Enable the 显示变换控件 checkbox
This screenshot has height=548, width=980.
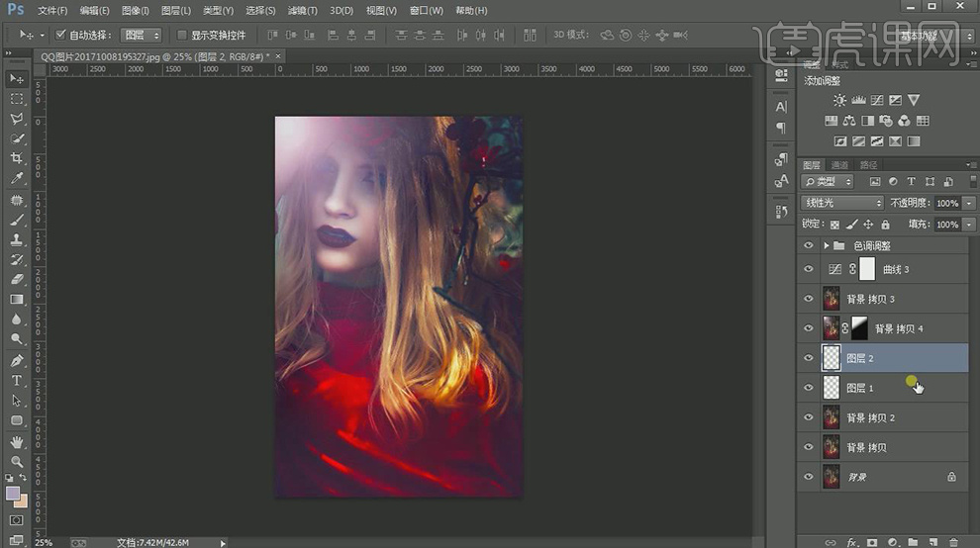[181, 35]
